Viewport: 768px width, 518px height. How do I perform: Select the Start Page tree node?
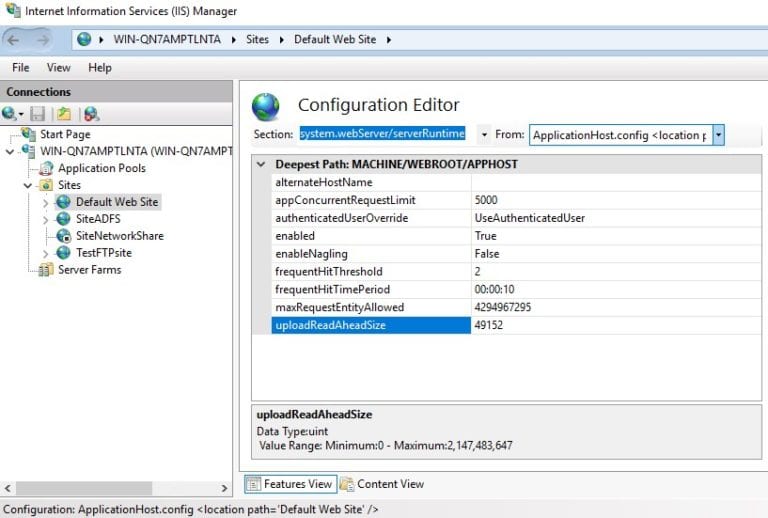64,134
